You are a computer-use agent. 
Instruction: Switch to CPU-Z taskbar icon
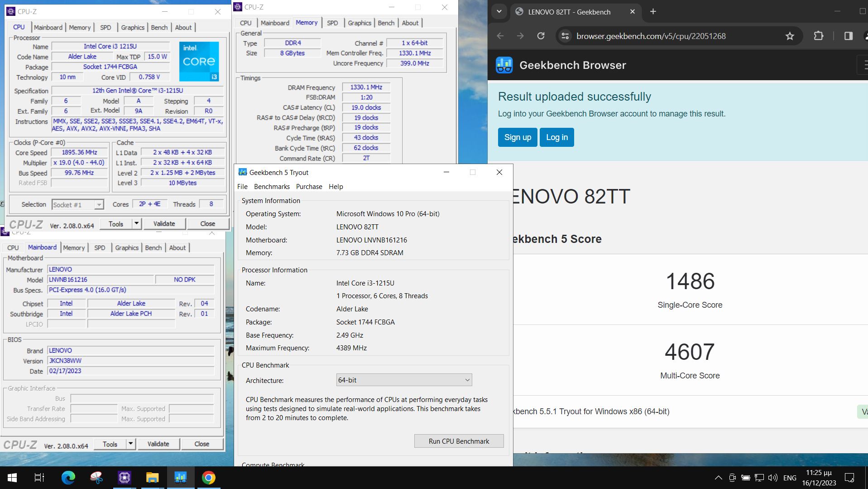[x=124, y=478]
